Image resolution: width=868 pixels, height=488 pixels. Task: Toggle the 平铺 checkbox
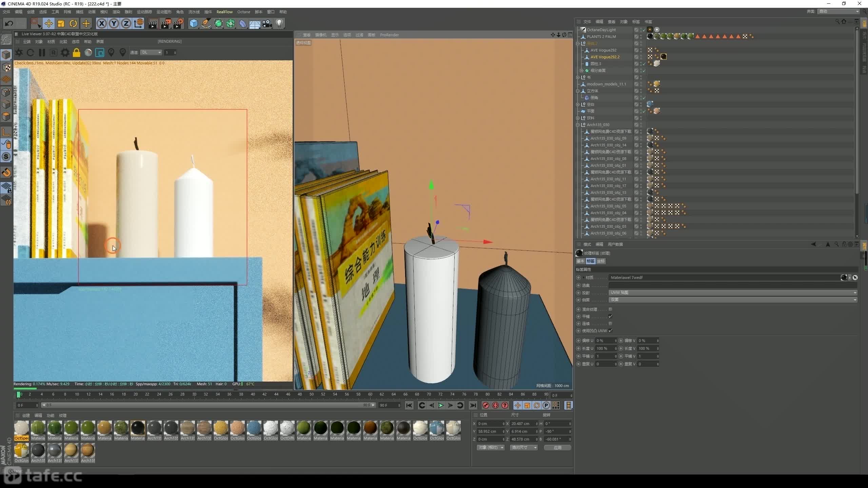[x=610, y=316]
